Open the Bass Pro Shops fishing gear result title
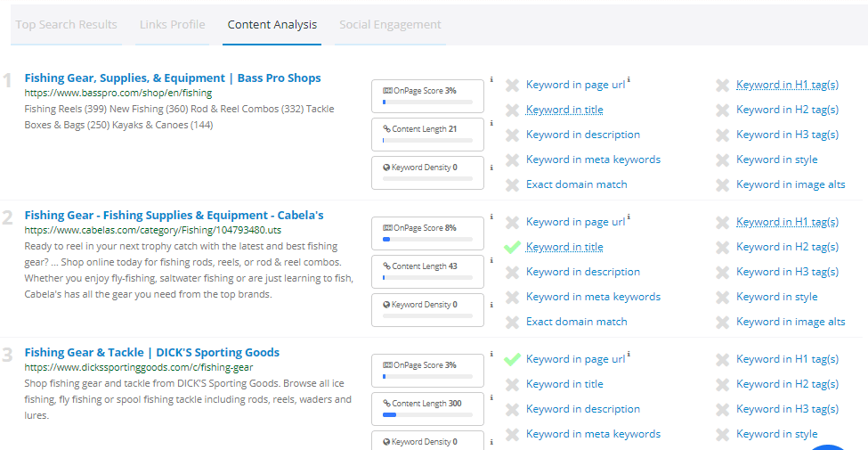This screenshot has width=868, height=450. [173, 78]
